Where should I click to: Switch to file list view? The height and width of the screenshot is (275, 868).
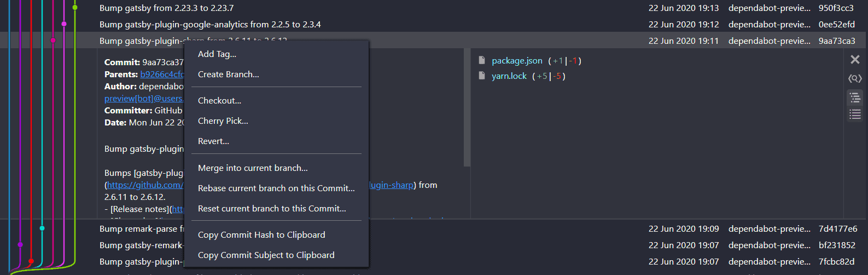pyautogui.click(x=855, y=114)
